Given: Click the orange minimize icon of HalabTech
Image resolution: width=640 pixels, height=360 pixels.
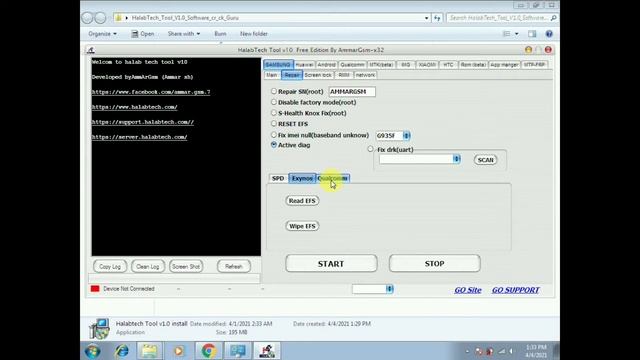Looking at the screenshot, I should [x=528, y=50].
